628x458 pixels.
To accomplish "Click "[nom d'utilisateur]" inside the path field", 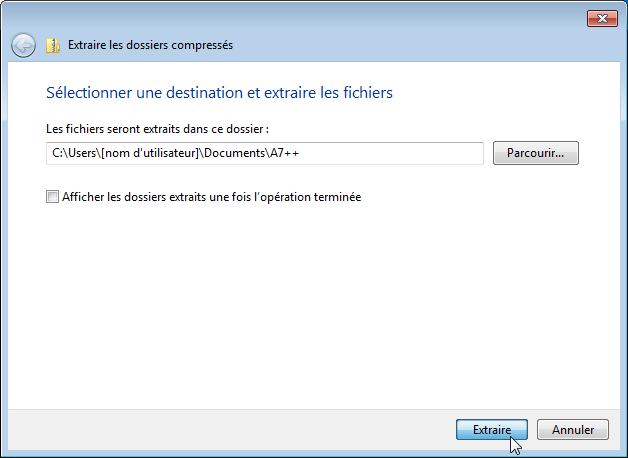I will pyautogui.click(x=146, y=154).
